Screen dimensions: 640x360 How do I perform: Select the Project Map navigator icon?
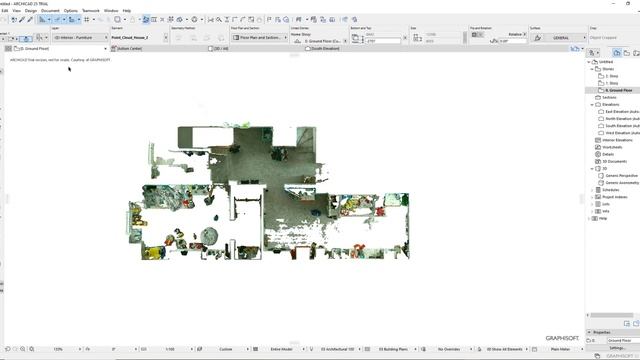coord(617,53)
